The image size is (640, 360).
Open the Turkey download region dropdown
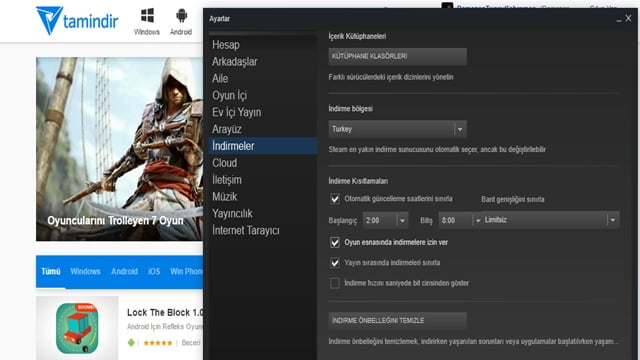point(398,129)
